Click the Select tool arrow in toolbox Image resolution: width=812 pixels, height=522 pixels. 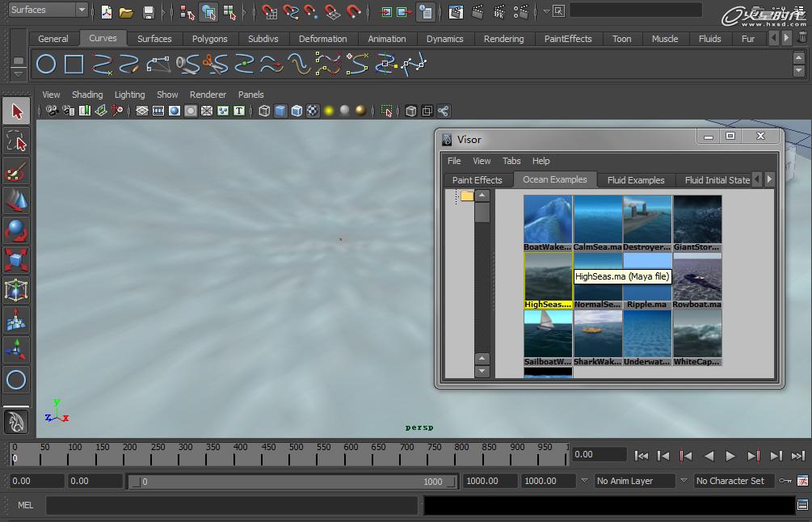pos(16,112)
